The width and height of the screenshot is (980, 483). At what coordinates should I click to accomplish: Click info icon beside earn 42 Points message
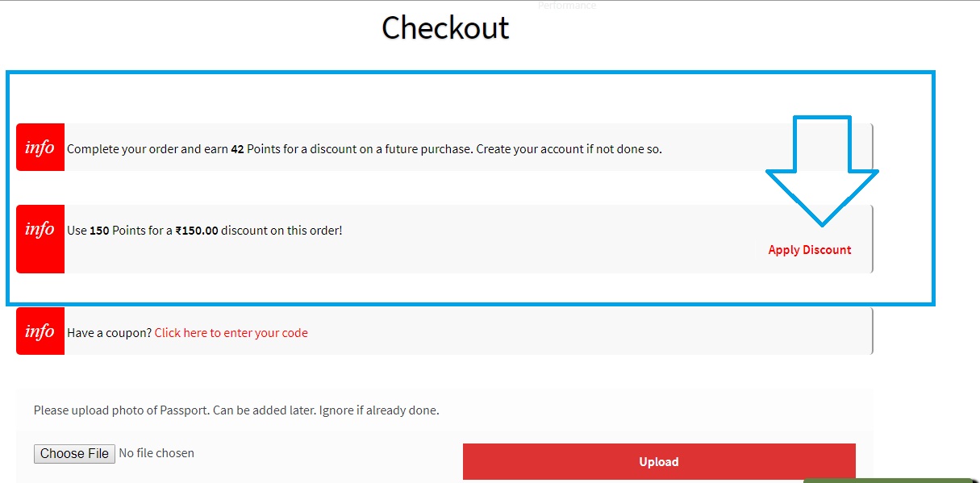[40, 148]
